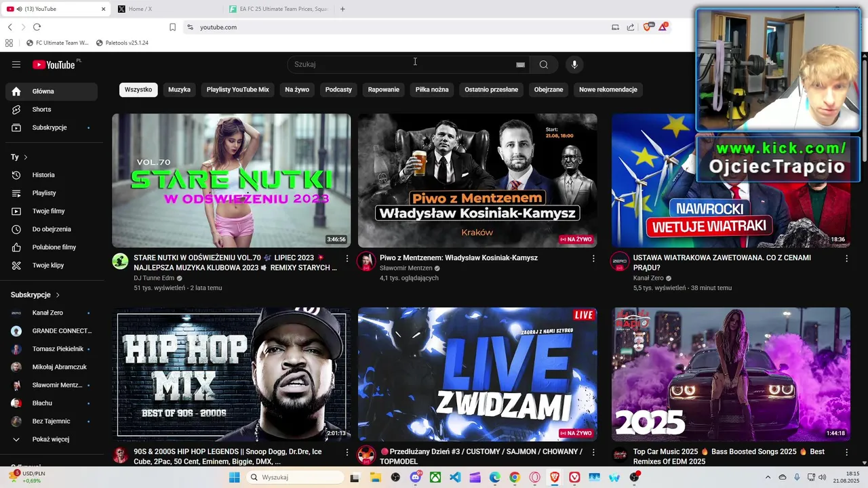Open LIVE Z WIDZAMI stream thumbnail

coord(477,374)
